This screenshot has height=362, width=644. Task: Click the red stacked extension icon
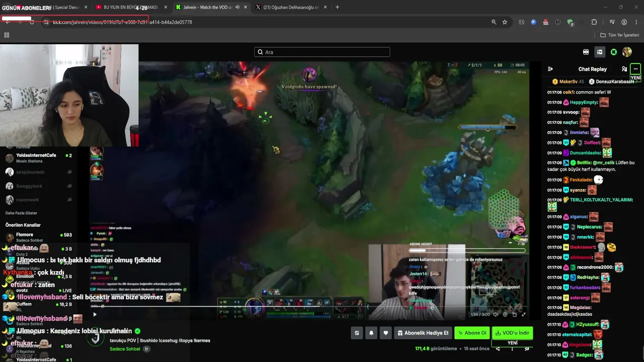pyautogui.click(x=546, y=22)
